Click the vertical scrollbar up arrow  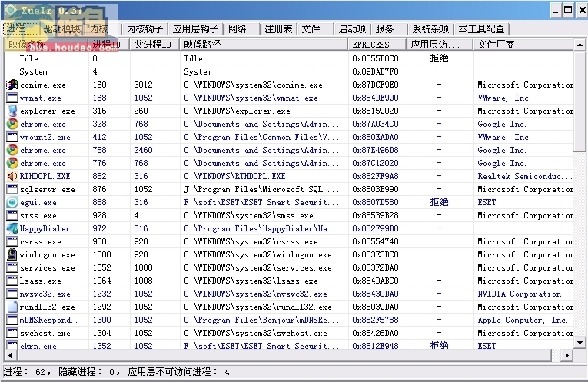pyautogui.click(x=580, y=45)
